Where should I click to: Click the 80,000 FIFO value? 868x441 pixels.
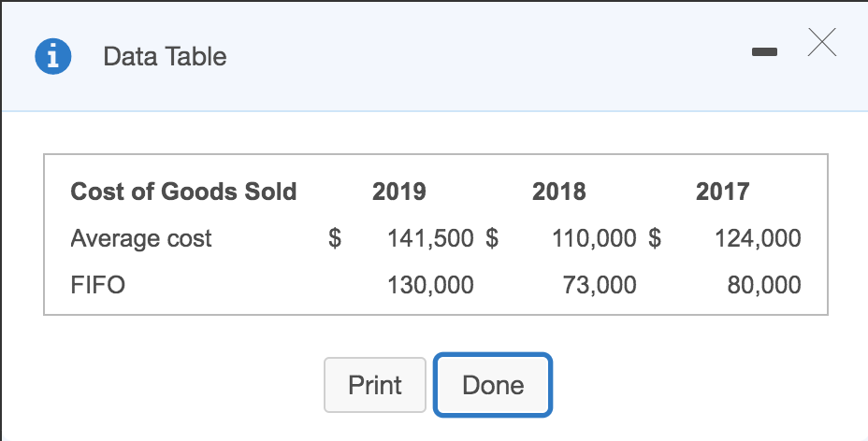(x=763, y=285)
